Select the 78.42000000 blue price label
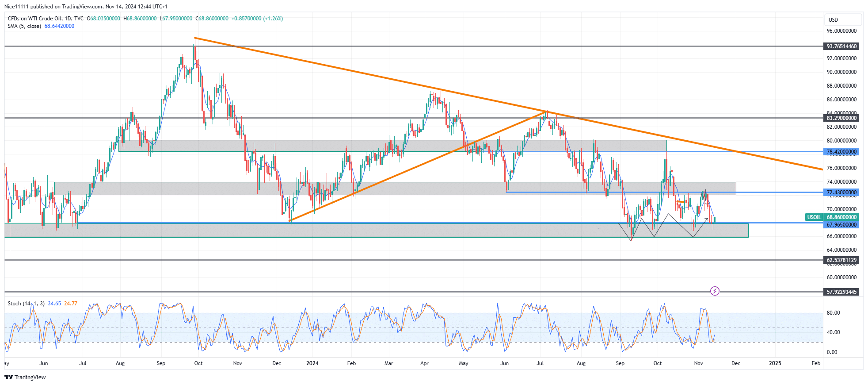The width and height of the screenshot is (868, 385). [841, 151]
